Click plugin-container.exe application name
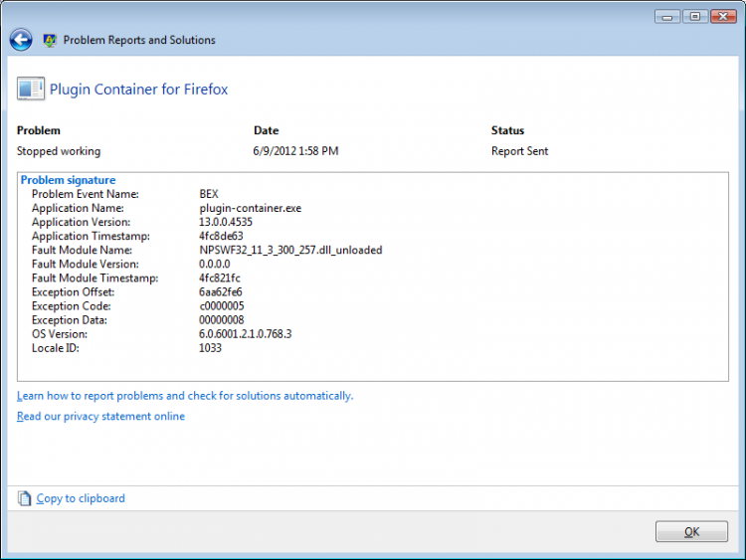The height and width of the screenshot is (560, 746). 251,208
